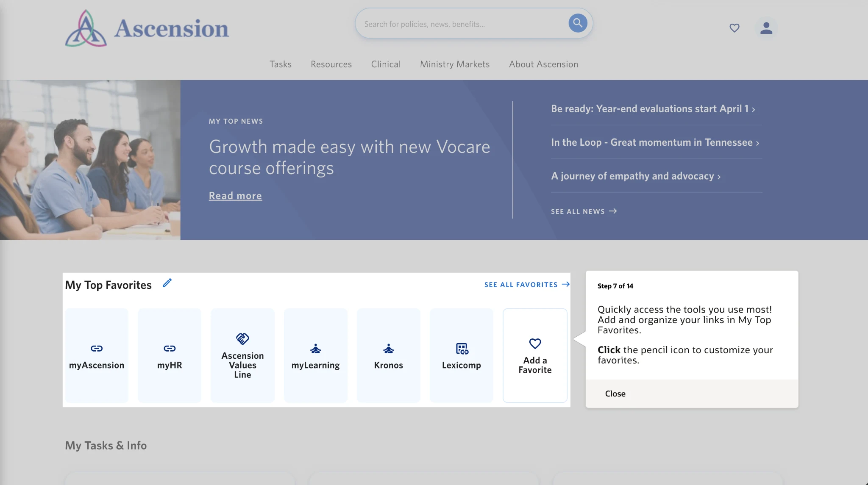Open In the Loop Tennessee article
868x485 pixels.
click(655, 143)
